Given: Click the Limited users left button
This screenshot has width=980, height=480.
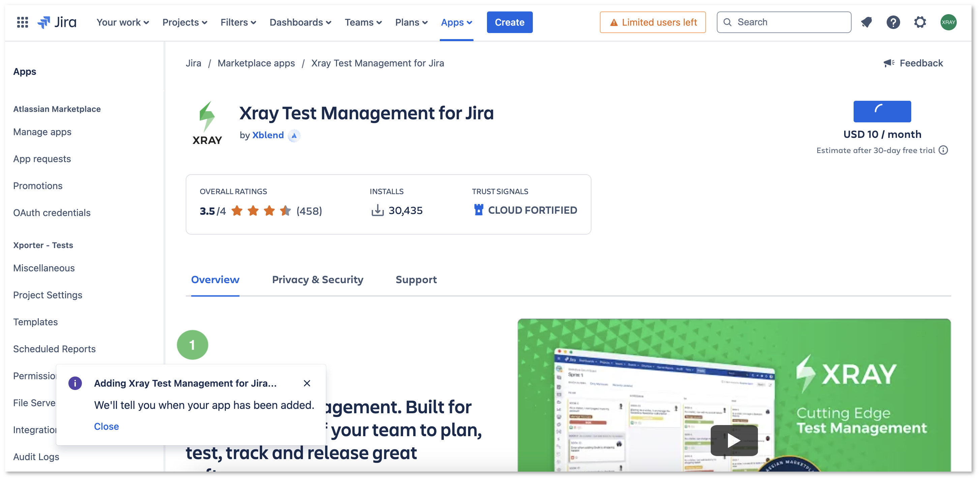Looking at the screenshot, I should [x=652, y=22].
